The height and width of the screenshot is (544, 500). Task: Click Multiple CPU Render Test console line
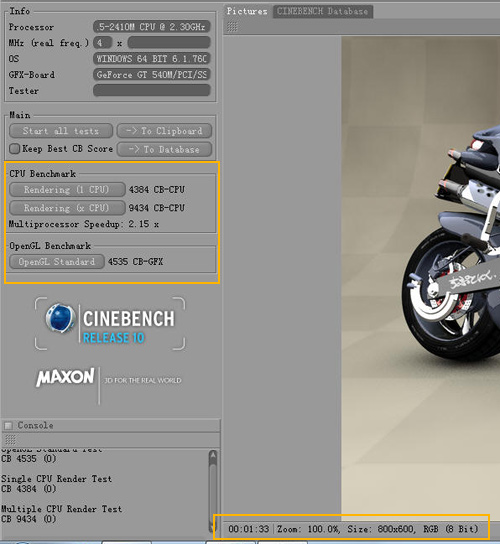(61, 509)
